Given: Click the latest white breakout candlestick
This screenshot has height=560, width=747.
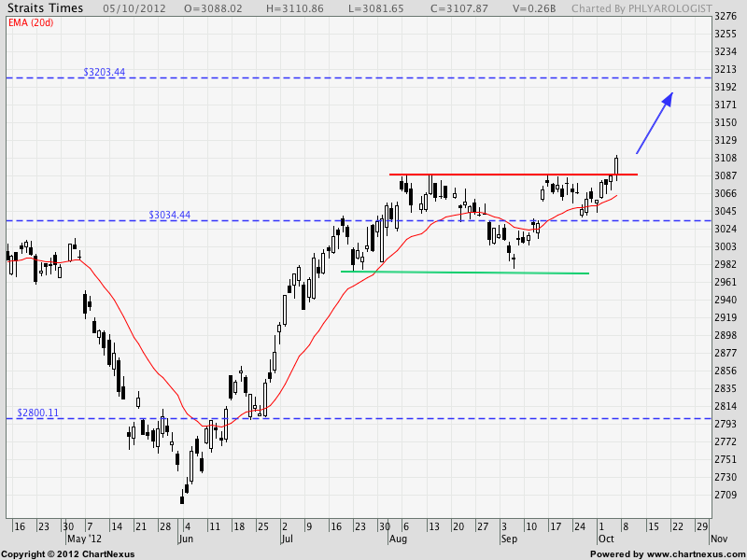Looking at the screenshot, I should tap(616, 165).
